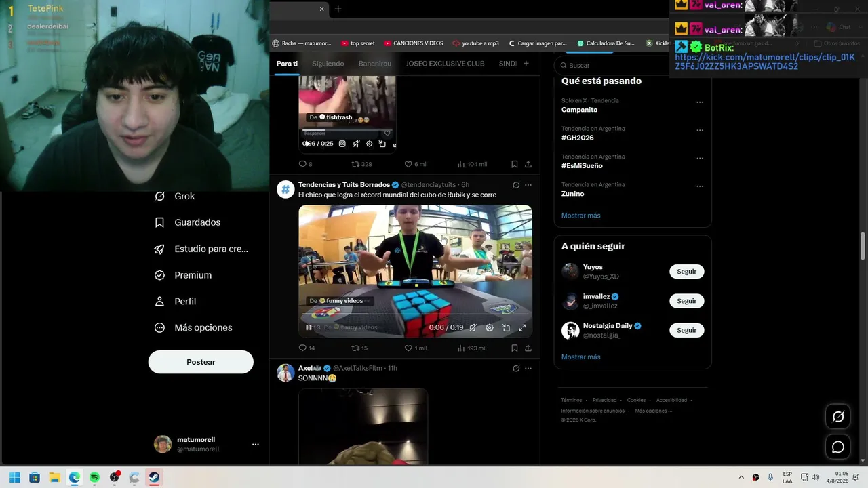Add a new timeline tab with plus
The height and width of the screenshot is (488, 868).
click(526, 64)
